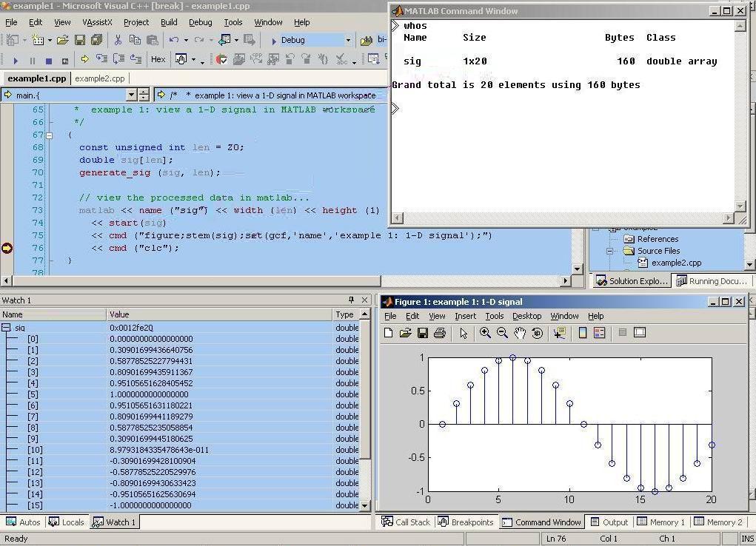Toggle Hex display in the debug toolbar

(x=158, y=58)
